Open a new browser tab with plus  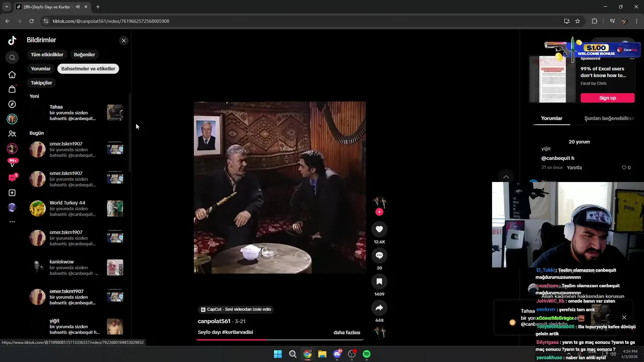pos(98,7)
